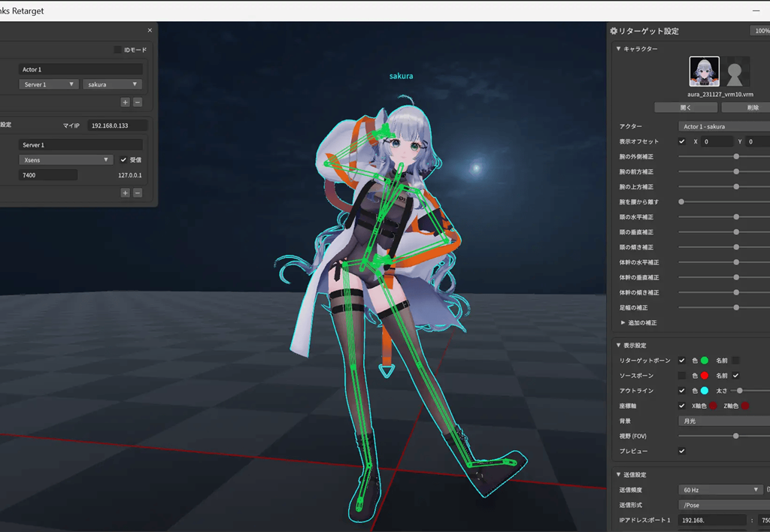Screen dimensions: 770x532
Task: Toggle the 受信 checkbox next to Xsens
Action: (x=123, y=160)
